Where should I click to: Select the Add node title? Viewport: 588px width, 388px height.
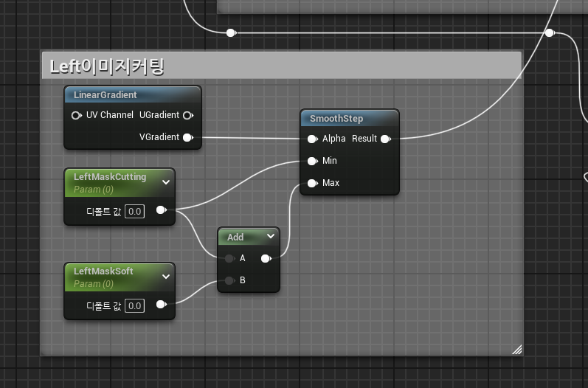pos(235,238)
